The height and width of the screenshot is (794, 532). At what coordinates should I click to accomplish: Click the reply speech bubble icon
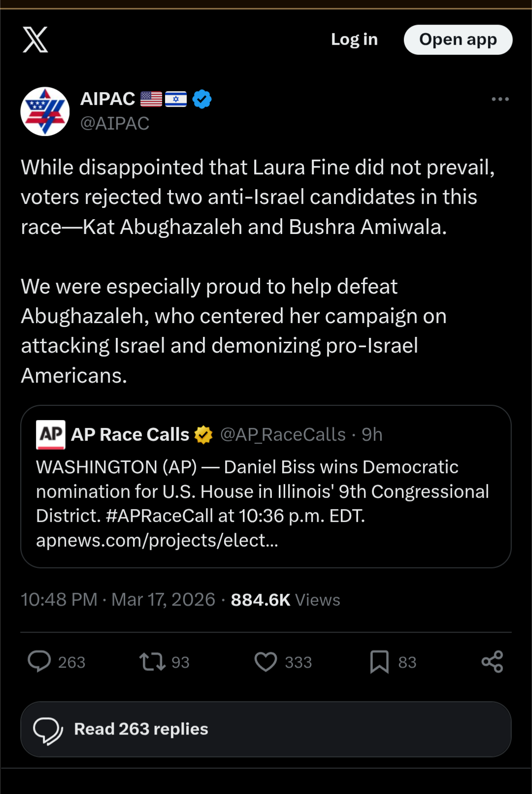coord(39,662)
